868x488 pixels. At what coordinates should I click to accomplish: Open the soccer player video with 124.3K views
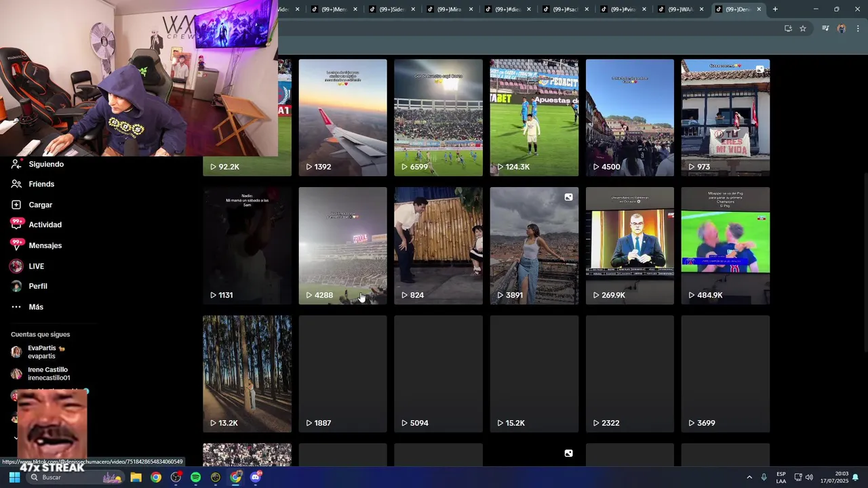tap(534, 117)
